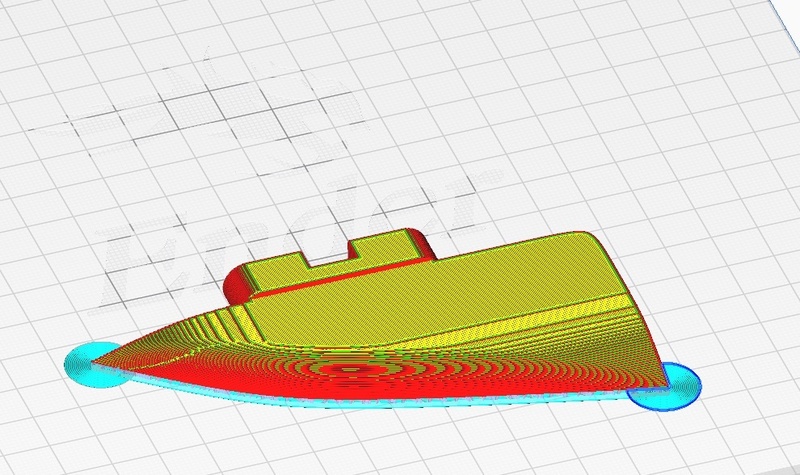This screenshot has width=800, height=475.
Task: Click the right blue brim disc
Action: [x=667, y=388]
